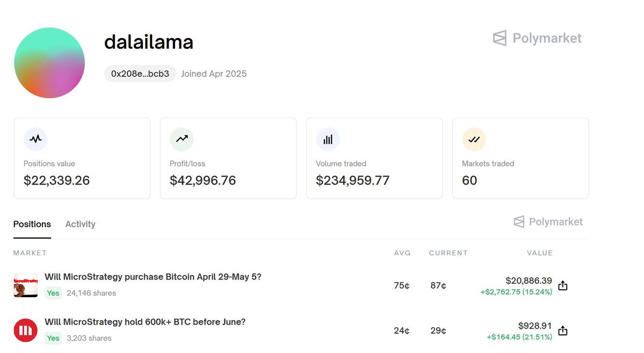Screen dimensions: 644x353
Task: Select the Positions tab
Action: tap(32, 224)
